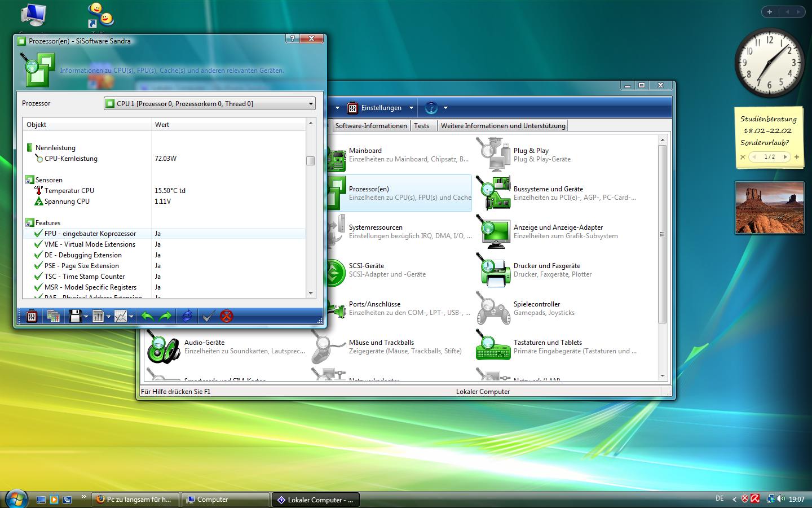Select the Spannung CPU row
812x508 pixels.
pyautogui.click(x=164, y=202)
